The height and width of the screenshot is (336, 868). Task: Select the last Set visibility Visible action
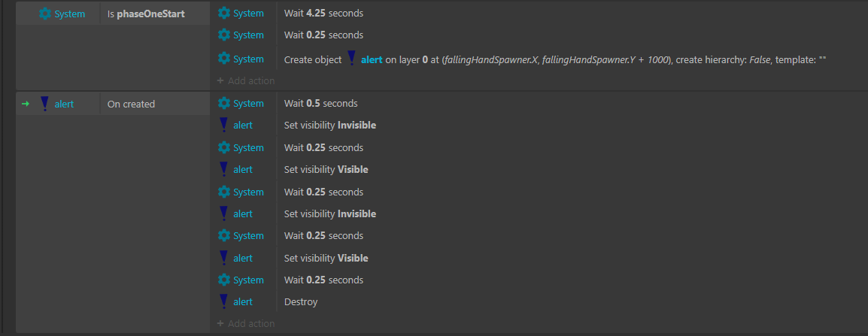pyautogui.click(x=326, y=258)
